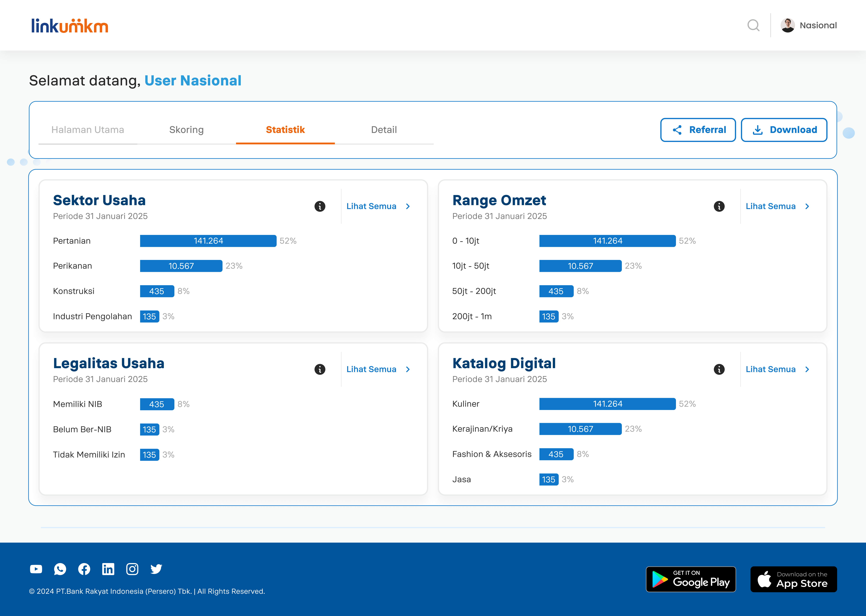Open the Facebook footer icon

point(84,569)
